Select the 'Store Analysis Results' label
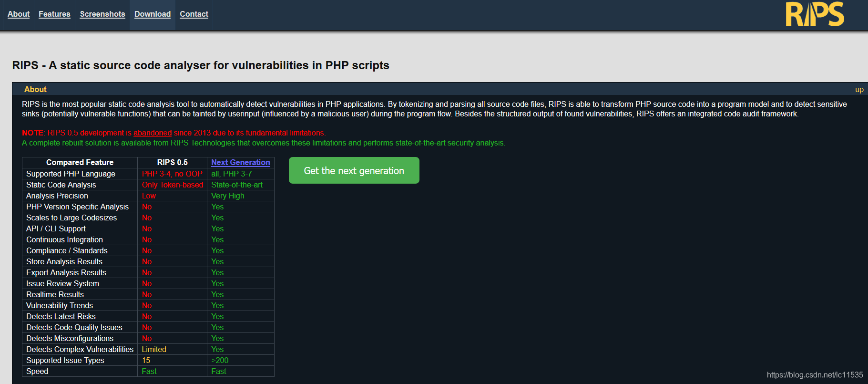Screen dimensions: 868x384 [x=64, y=262]
